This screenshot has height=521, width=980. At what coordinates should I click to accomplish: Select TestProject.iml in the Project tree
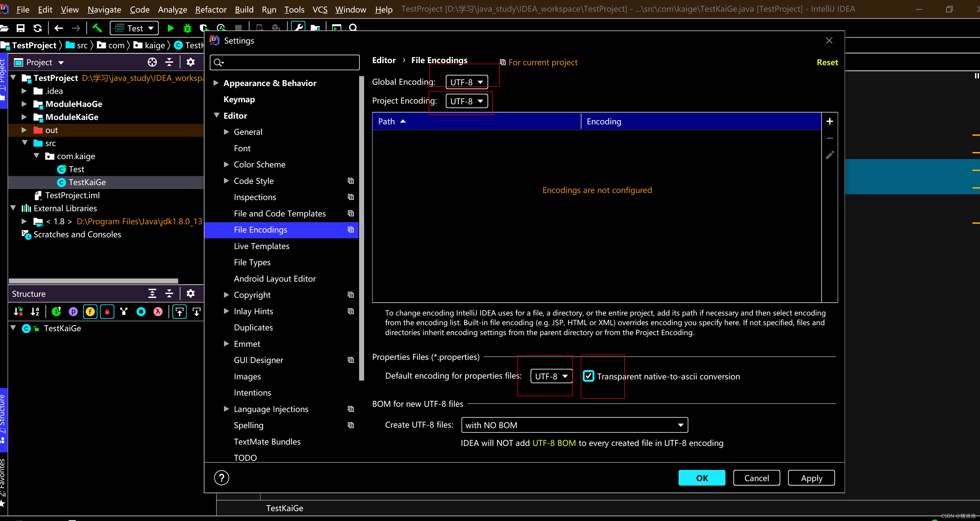[72, 195]
